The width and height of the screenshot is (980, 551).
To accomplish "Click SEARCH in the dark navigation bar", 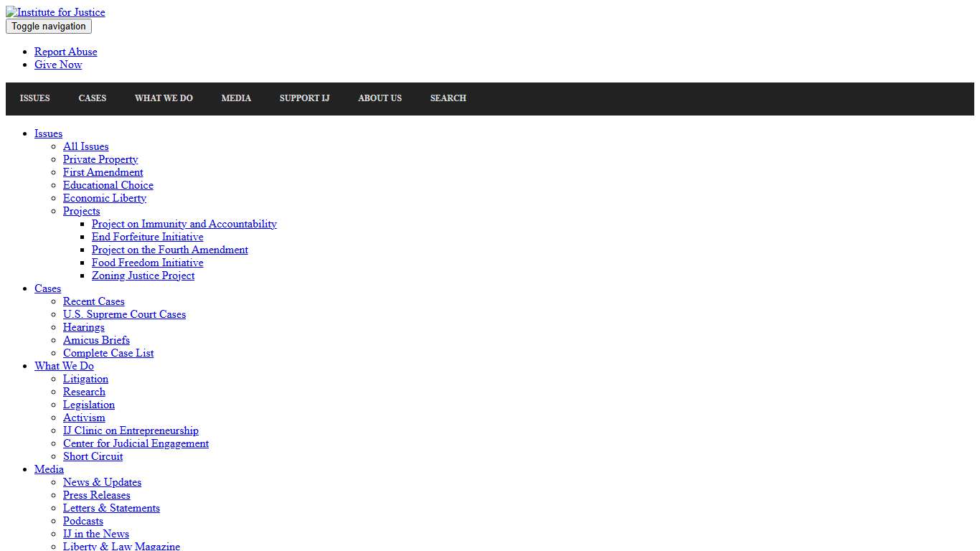I will (x=448, y=98).
